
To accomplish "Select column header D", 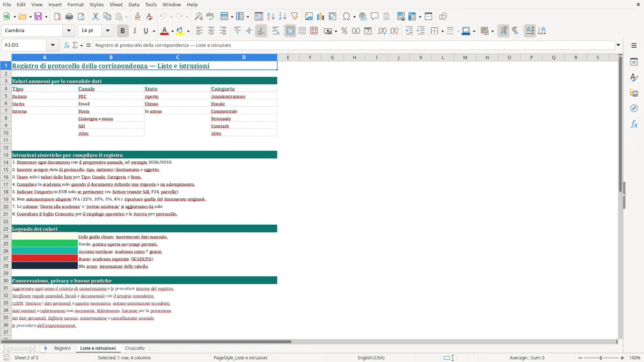I will (x=244, y=57).
